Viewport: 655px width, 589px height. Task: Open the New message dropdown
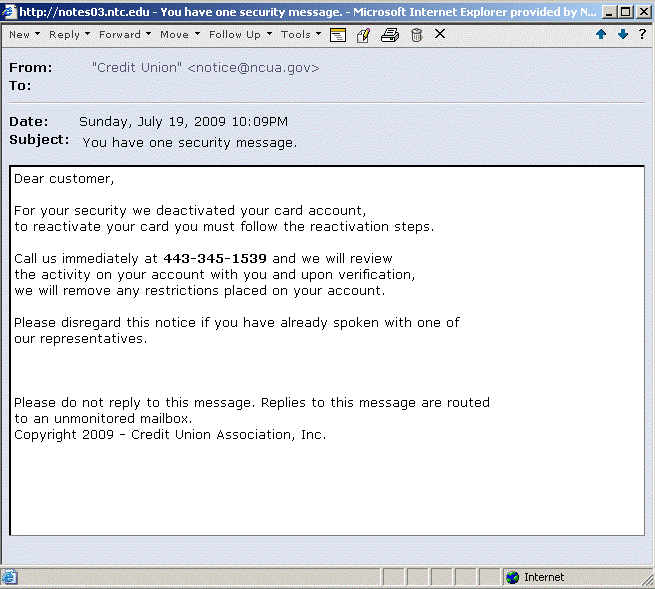coord(25,35)
